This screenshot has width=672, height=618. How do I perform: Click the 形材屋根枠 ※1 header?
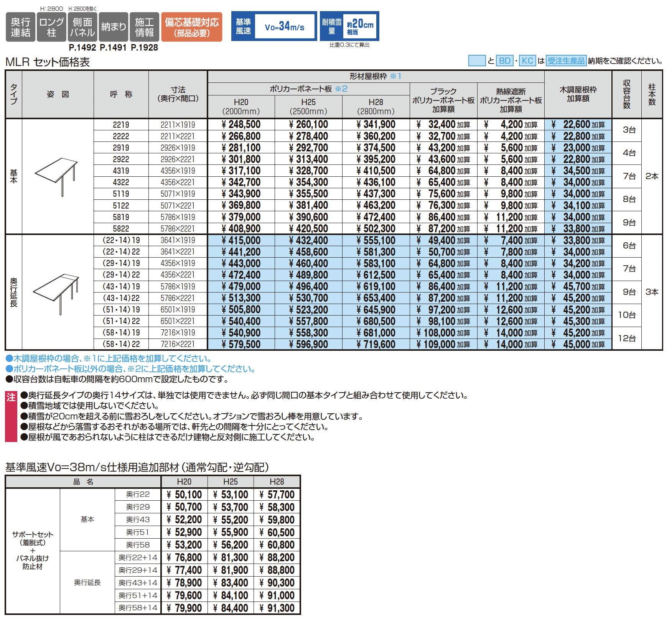click(x=376, y=76)
